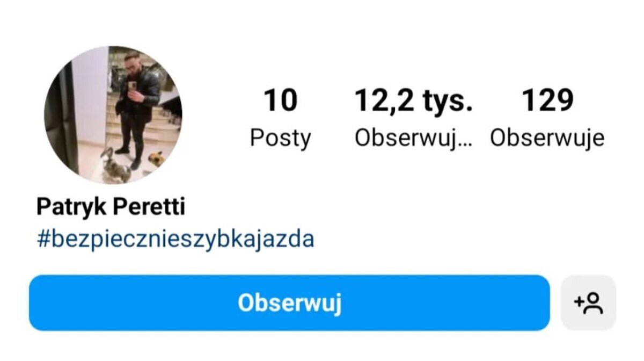Viewport: 644px width, 361px height.
Task: Select the Posty label
Action: click(x=280, y=138)
